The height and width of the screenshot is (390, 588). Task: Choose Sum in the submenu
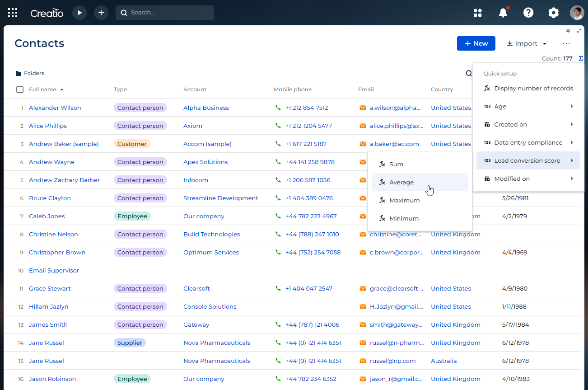(x=420, y=164)
